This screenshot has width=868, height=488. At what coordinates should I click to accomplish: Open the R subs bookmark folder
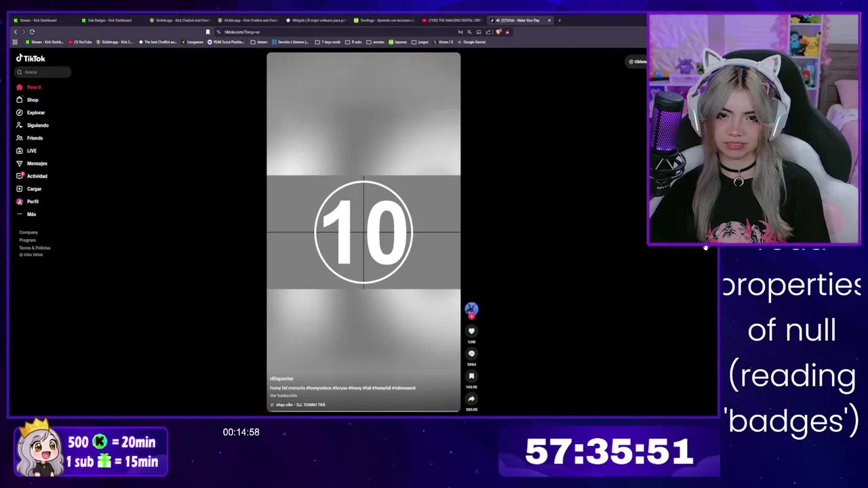353,42
